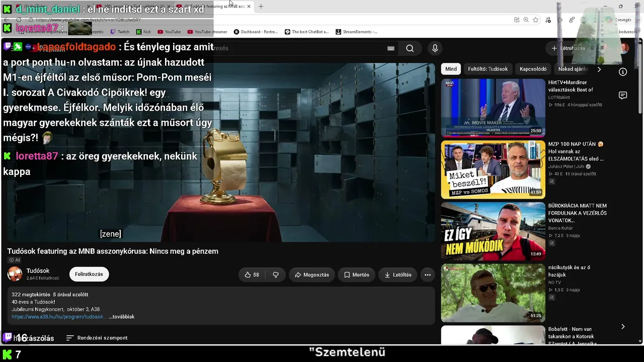
Task: Like the video with thumbs up
Action: (252, 275)
